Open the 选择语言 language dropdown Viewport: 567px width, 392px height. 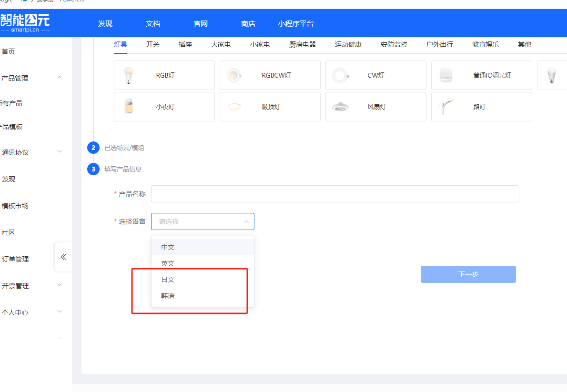(x=202, y=221)
